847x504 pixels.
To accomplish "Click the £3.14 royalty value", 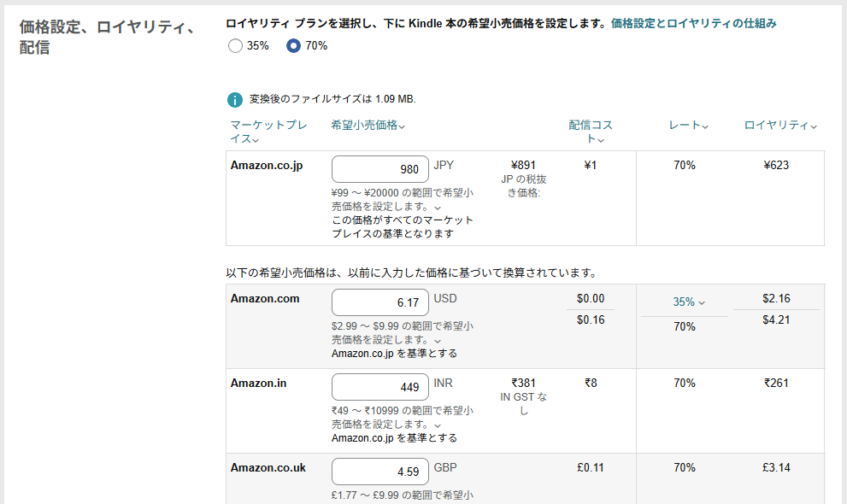I will coord(776,468).
